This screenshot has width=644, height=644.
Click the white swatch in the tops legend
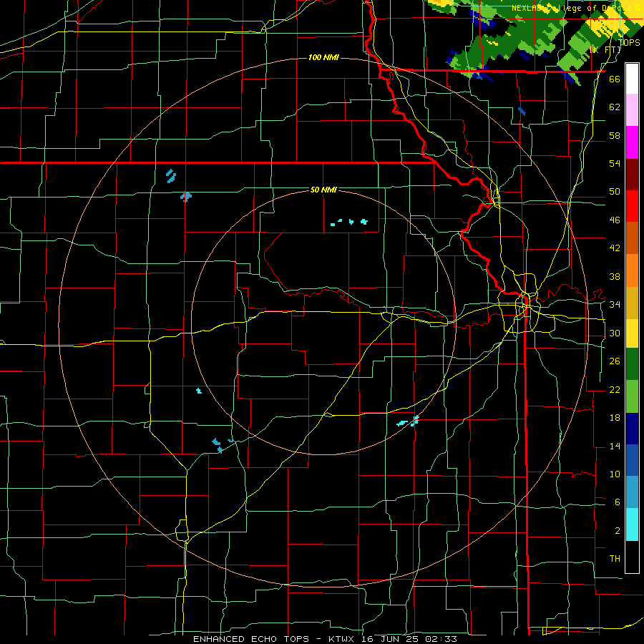click(x=632, y=79)
